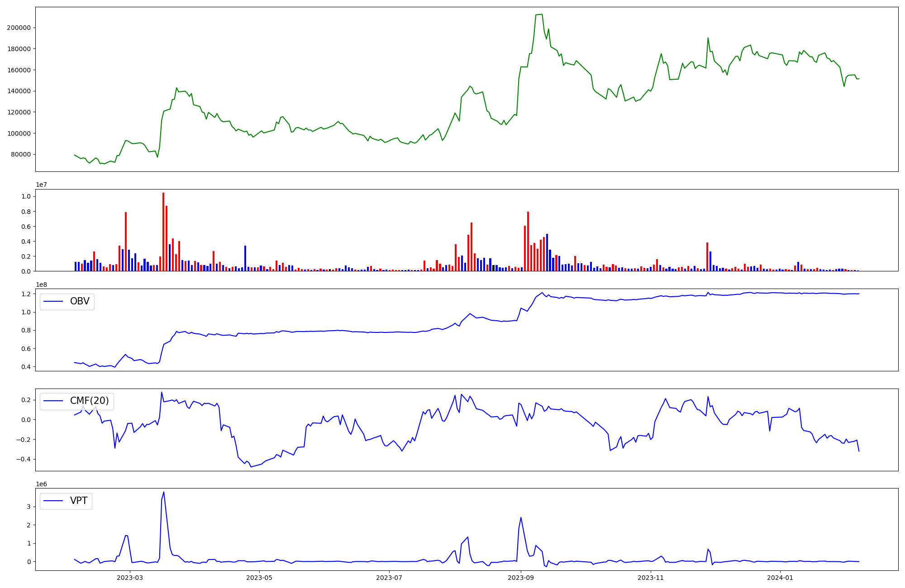
Task: Click the 1e8 OBV scale label
Action: pyautogui.click(x=42, y=285)
